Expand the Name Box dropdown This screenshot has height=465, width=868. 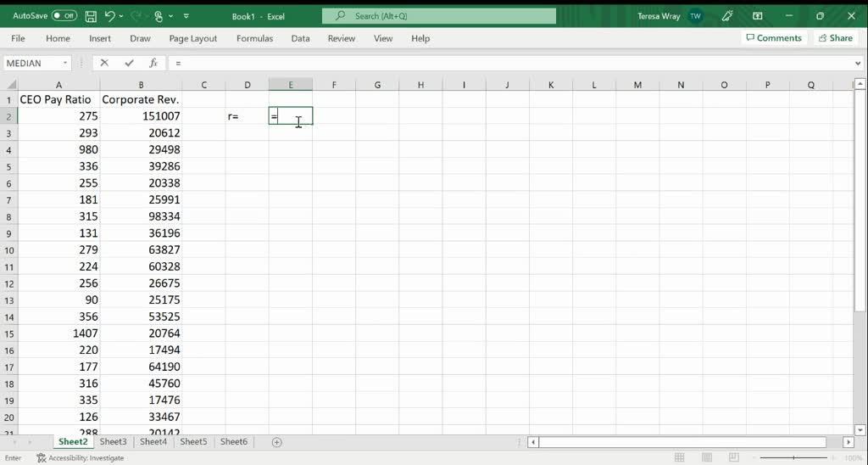point(65,63)
